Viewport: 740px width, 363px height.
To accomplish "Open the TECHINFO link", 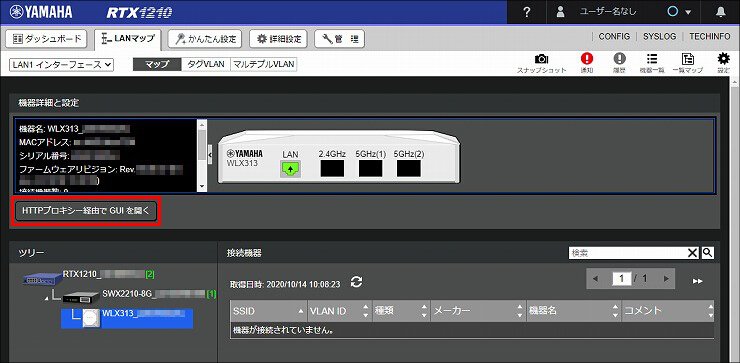I will coord(709,36).
